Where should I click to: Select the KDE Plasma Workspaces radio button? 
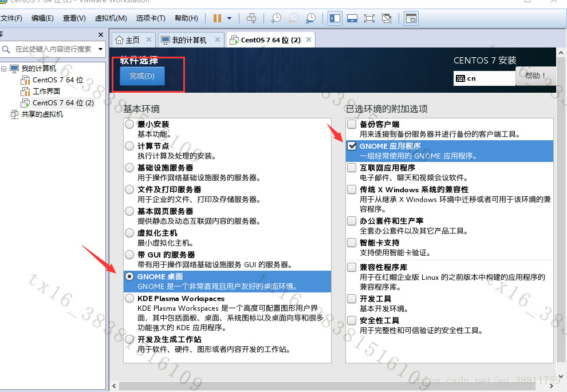(129, 298)
